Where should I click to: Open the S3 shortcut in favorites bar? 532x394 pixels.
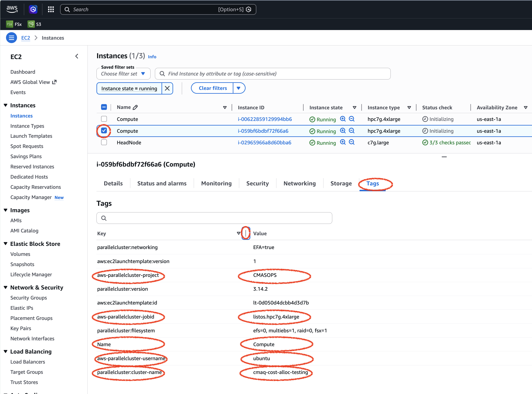tap(35, 24)
